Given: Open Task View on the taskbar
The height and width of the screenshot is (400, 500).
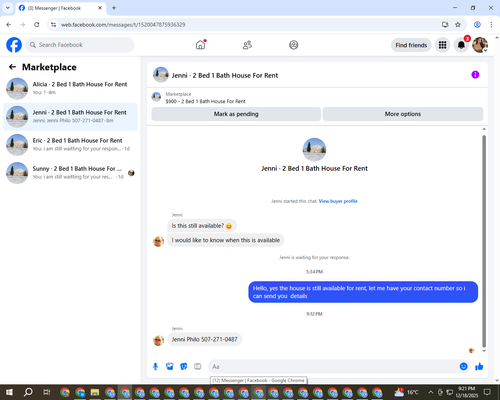Looking at the screenshot, I should click(x=47, y=392).
